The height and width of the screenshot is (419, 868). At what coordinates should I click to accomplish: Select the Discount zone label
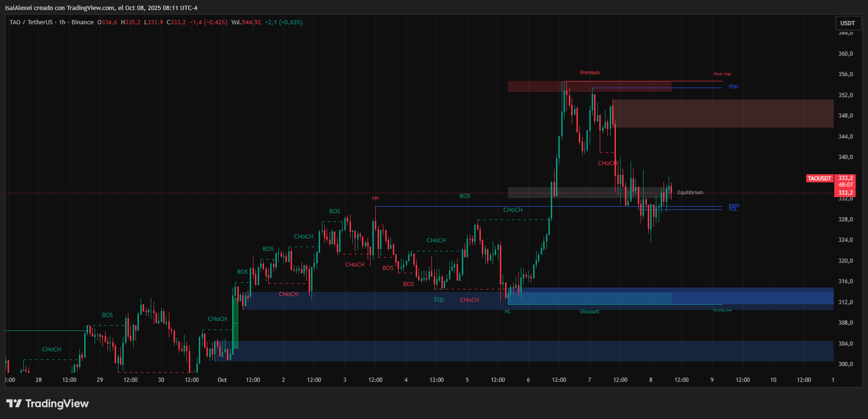[x=589, y=311]
